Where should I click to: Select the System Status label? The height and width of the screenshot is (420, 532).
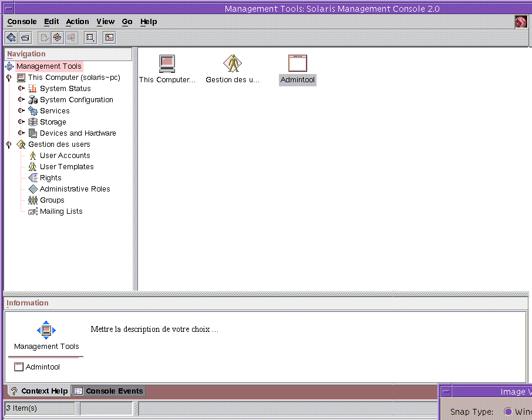[65, 89]
